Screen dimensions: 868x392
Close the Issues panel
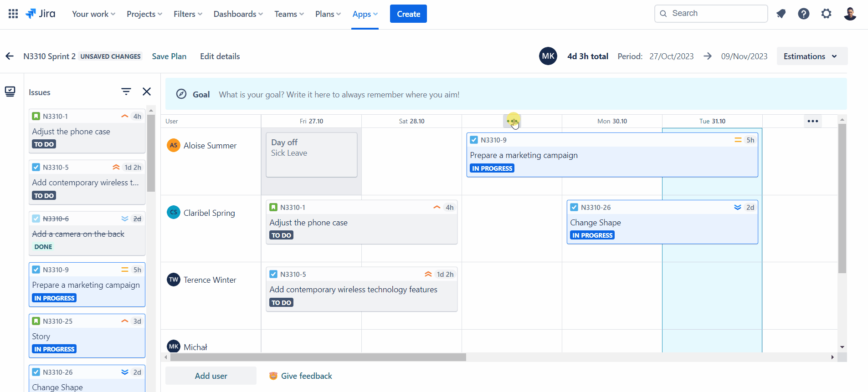[x=147, y=92]
